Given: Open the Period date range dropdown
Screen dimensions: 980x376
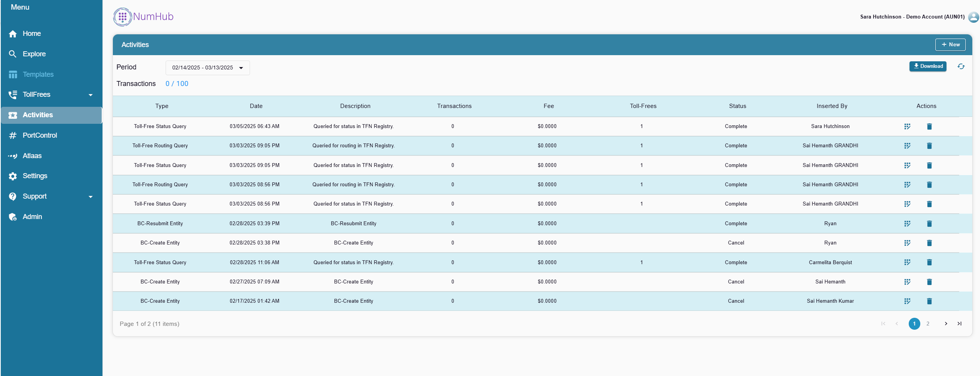Looking at the screenshot, I should tap(207, 68).
